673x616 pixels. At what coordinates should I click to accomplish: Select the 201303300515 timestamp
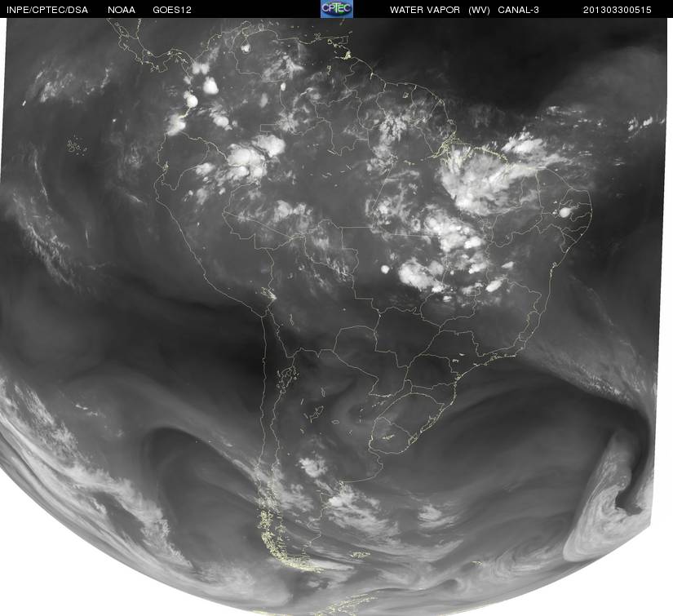618,10
